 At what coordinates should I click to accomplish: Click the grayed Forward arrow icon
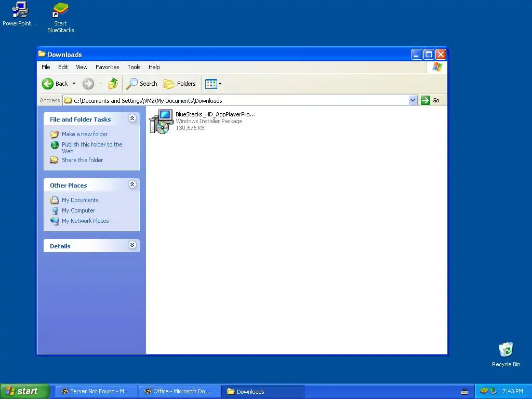pos(88,84)
